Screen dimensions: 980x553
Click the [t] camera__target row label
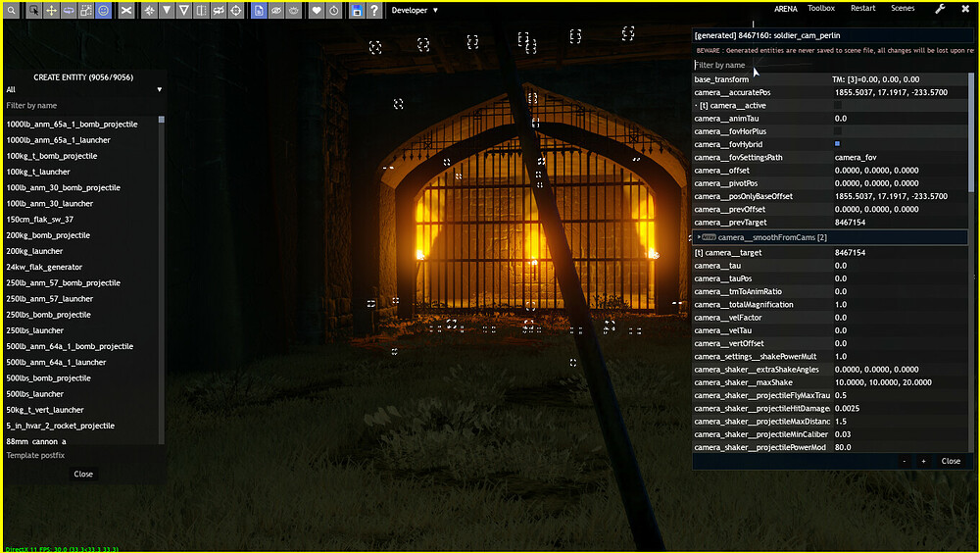pos(728,253)
